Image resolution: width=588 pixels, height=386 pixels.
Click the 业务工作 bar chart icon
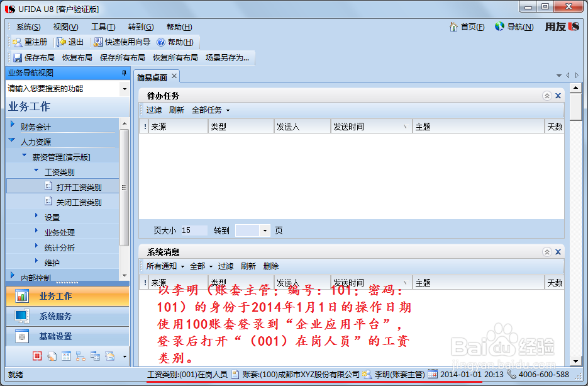coord(22,296)
